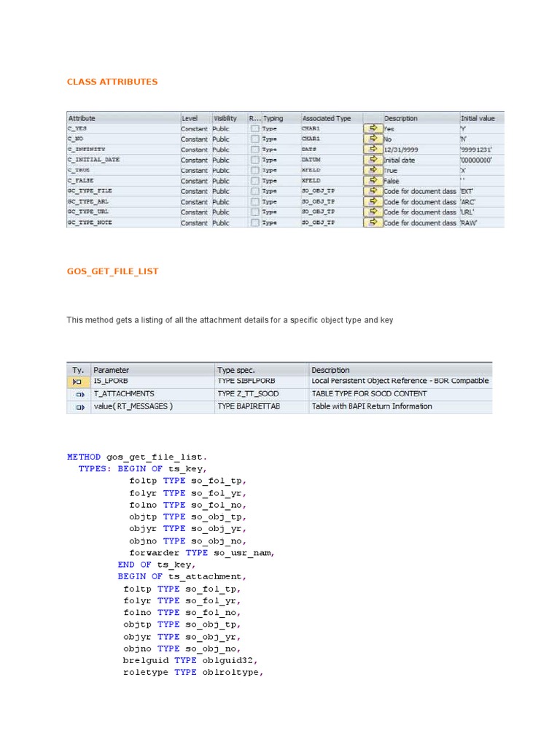
Task: Click the GOS_GET_FILE_LIST heading
Action: tap(112, 271)
